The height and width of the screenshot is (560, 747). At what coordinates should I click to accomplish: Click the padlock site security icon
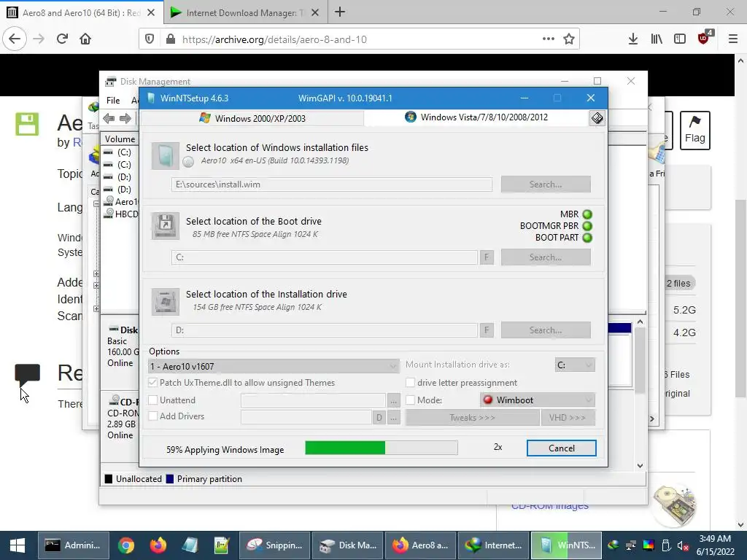coord(170,39)
